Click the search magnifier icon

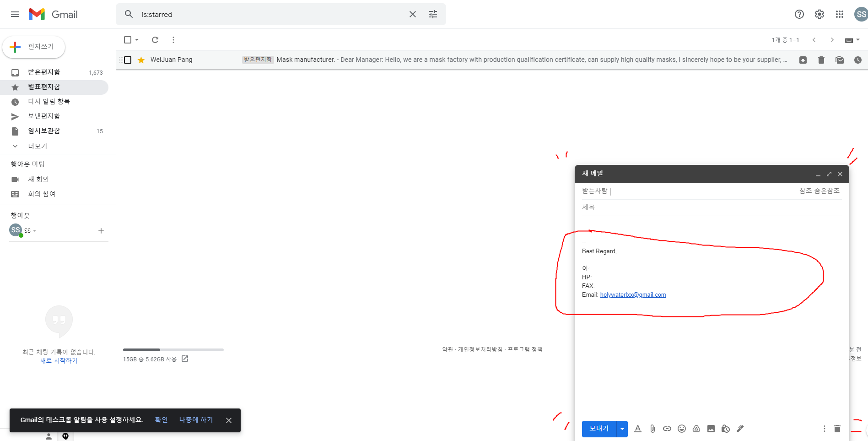129,14
